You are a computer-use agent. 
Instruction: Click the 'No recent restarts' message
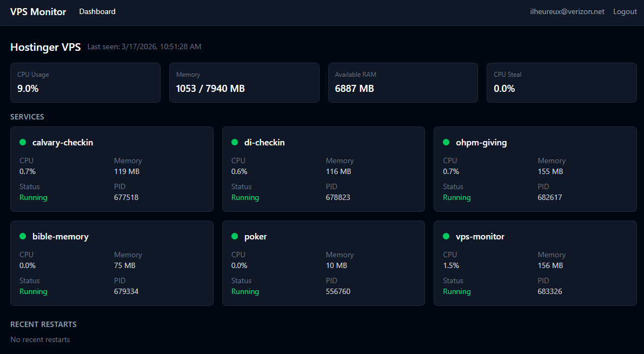coord(40,339)
